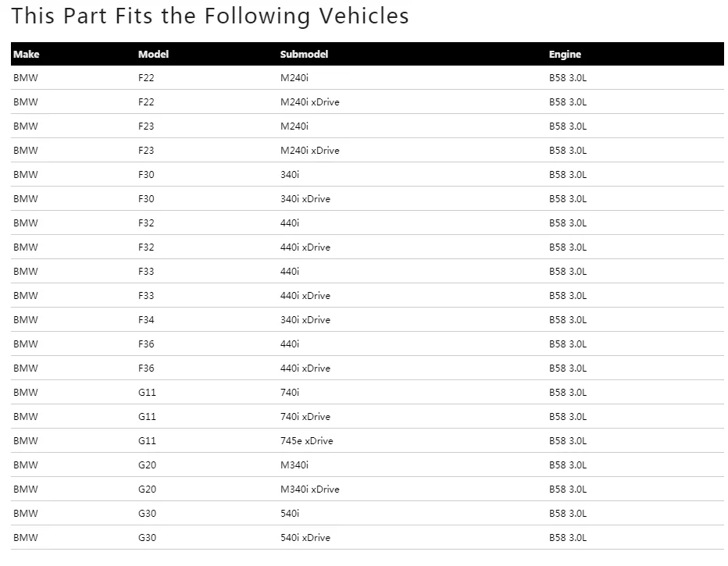Viewport: 728px width, 566px height.
Task: Select the G20 model cell beside M340i xDrive
Action: [x=147, y=489]
